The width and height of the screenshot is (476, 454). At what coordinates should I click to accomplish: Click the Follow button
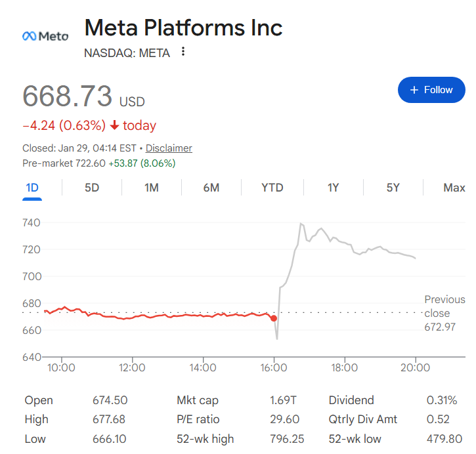coord(431,90)
